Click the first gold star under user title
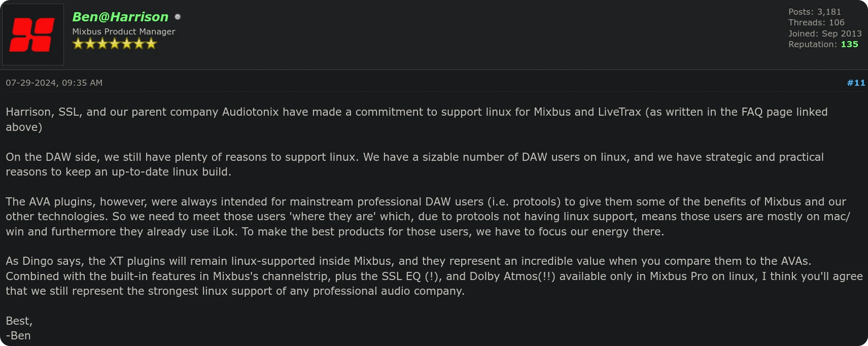Screen dimensions: 868x346 [x=78, y=44]
